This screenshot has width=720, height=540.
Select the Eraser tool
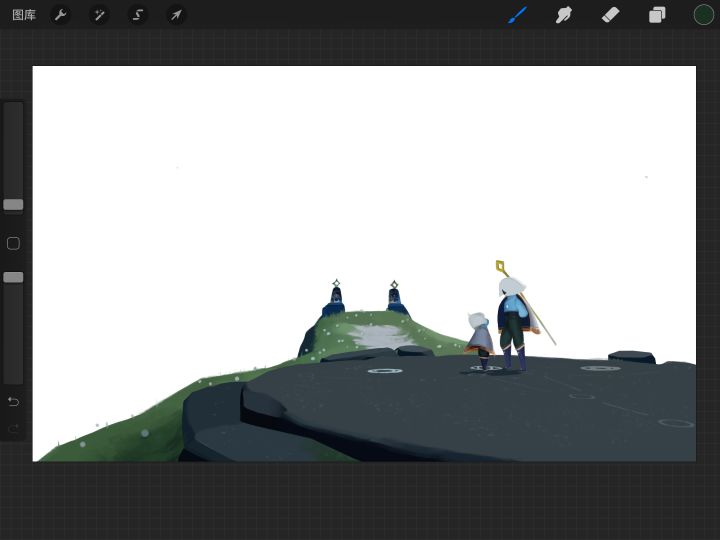coord(610,15)
